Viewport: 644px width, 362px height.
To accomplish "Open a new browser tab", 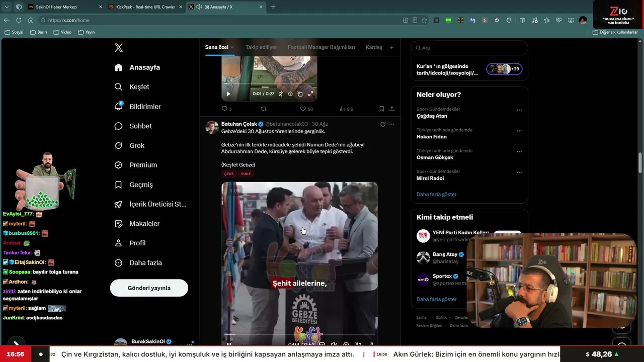I will click(273, 7).
